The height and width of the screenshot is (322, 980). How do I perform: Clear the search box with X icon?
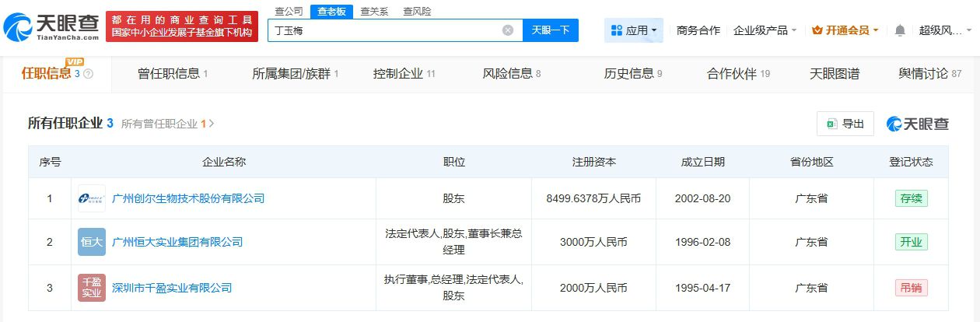click(x=508, y=30)
